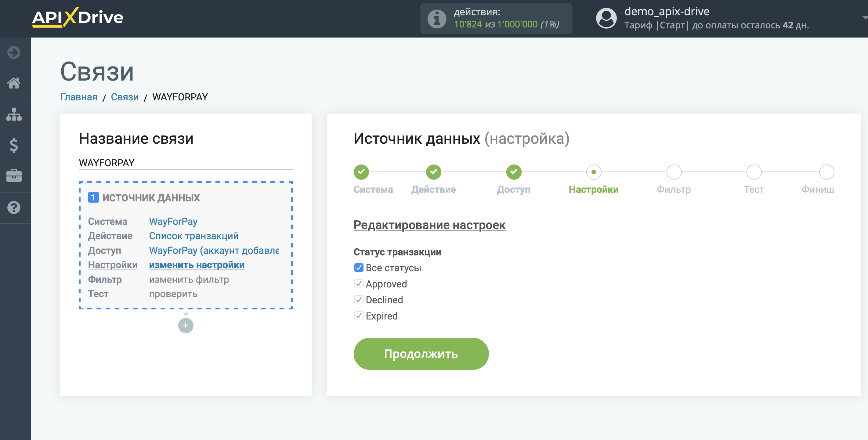868x440 pixels.
Task: Toggle the Approved checkbox
Action: (x=359, y=284)
